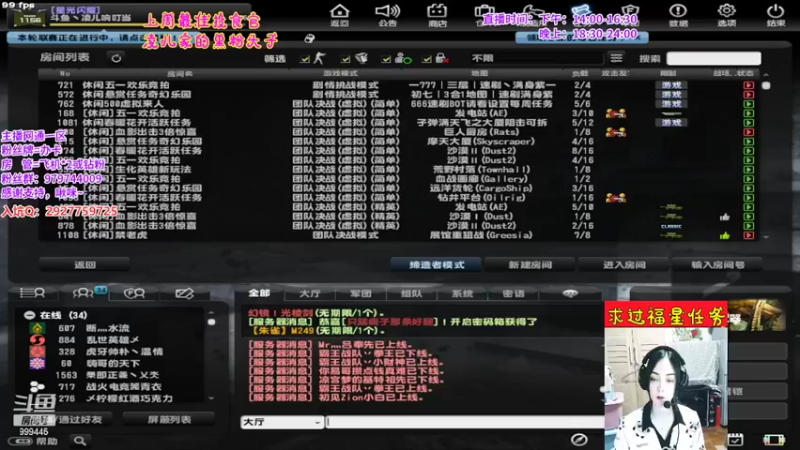This screenshot has height=450, width=800.
Task: Click the attack/defense icon on 发电站(AE) 3/10 row
Action: click(615, 113)
